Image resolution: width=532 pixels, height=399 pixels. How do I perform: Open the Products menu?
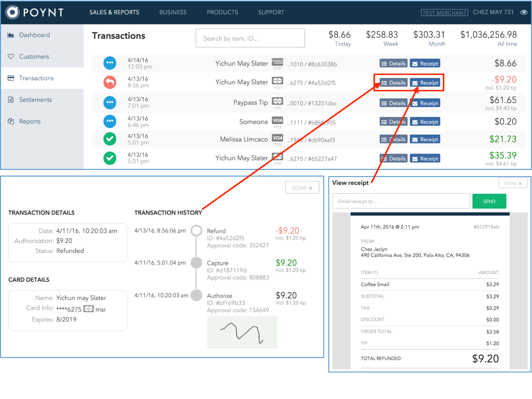click(222, 12)
